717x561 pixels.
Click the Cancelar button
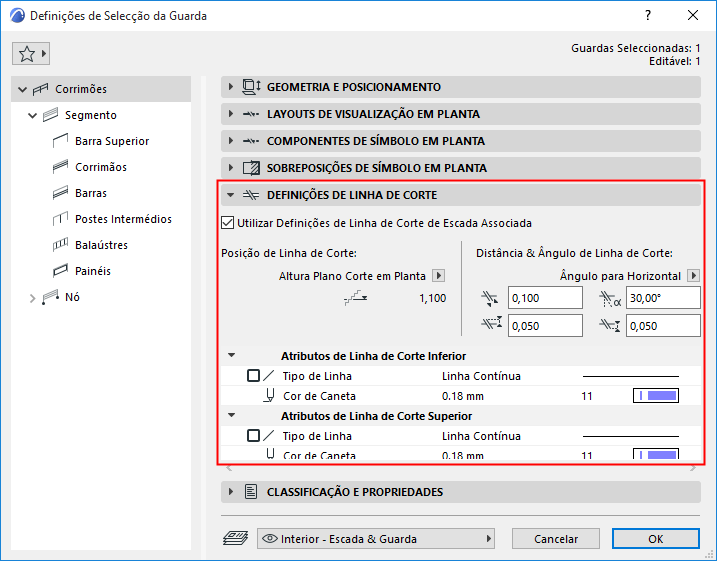tap(556, 539)
